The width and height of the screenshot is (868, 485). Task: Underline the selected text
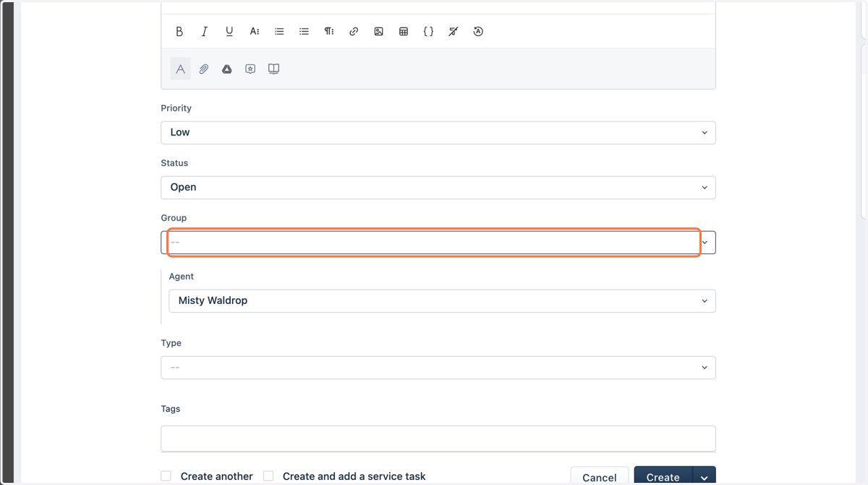pyautogui.click(x=229, y=32)
